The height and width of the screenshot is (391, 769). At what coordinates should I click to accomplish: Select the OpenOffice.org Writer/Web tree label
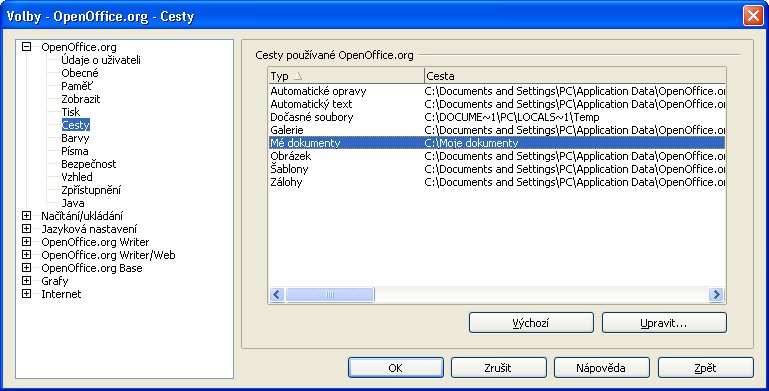coord(108,255)
